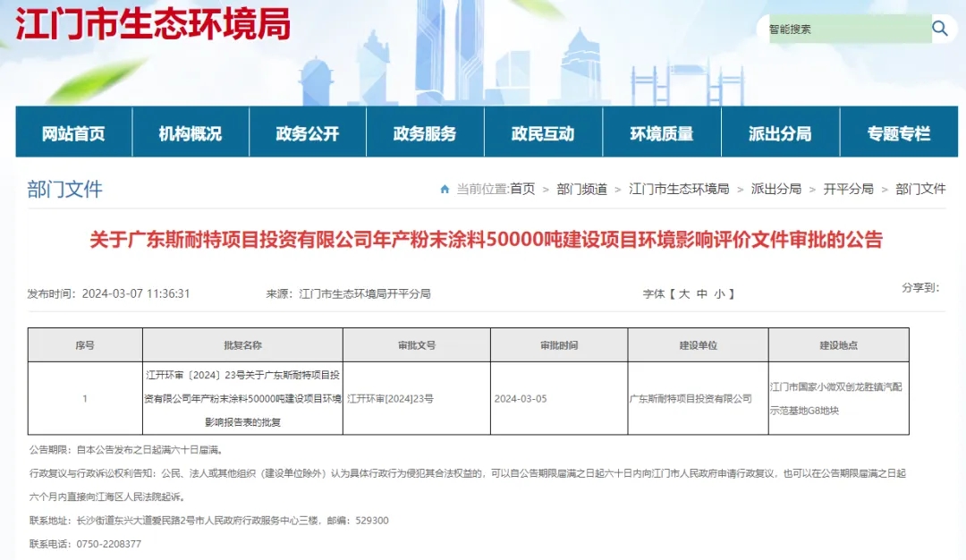Viewport: 966px width, 560px height.
Task: Set font size to 中
Action: [702, 293]
